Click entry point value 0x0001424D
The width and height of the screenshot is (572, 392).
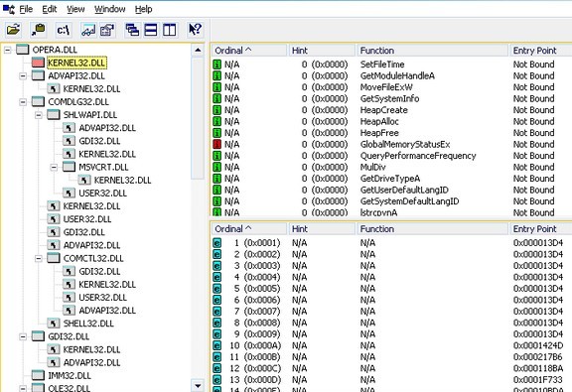538,345
